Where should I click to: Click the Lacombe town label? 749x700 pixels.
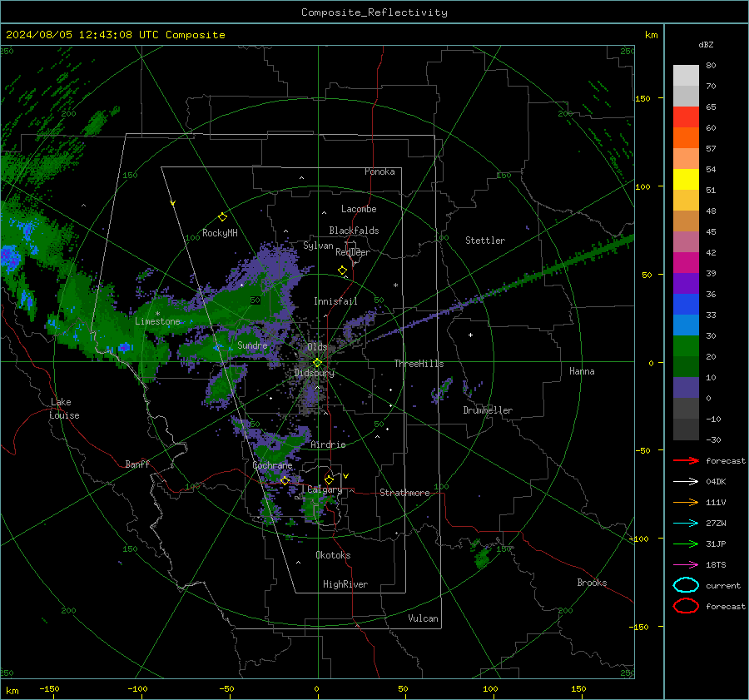tap(359, 209)
